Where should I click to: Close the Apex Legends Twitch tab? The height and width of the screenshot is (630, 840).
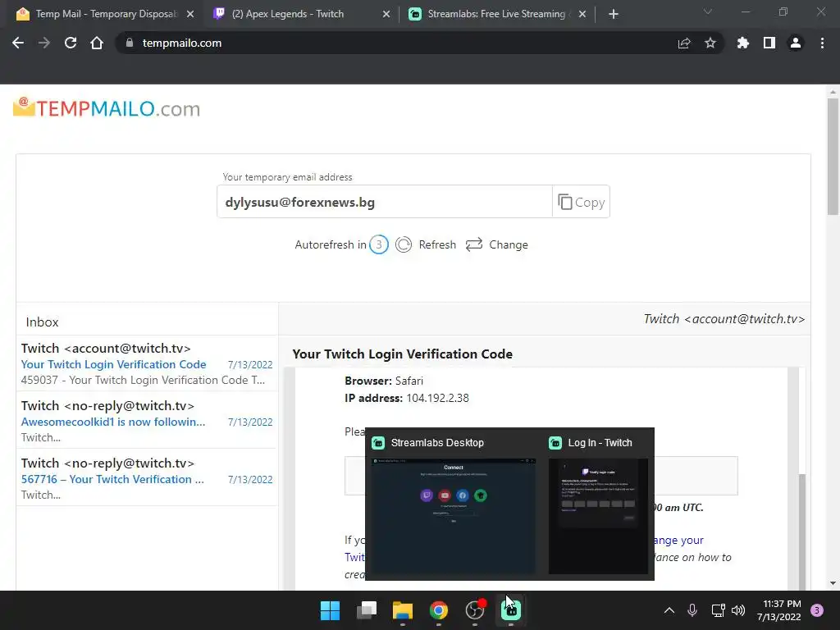(x=386, y=14)
